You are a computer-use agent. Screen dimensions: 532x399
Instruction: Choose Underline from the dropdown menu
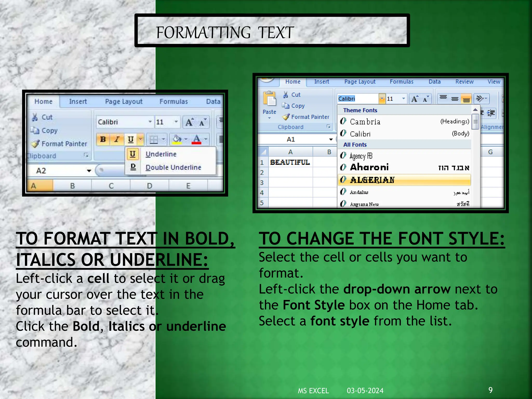pos(170,154)
